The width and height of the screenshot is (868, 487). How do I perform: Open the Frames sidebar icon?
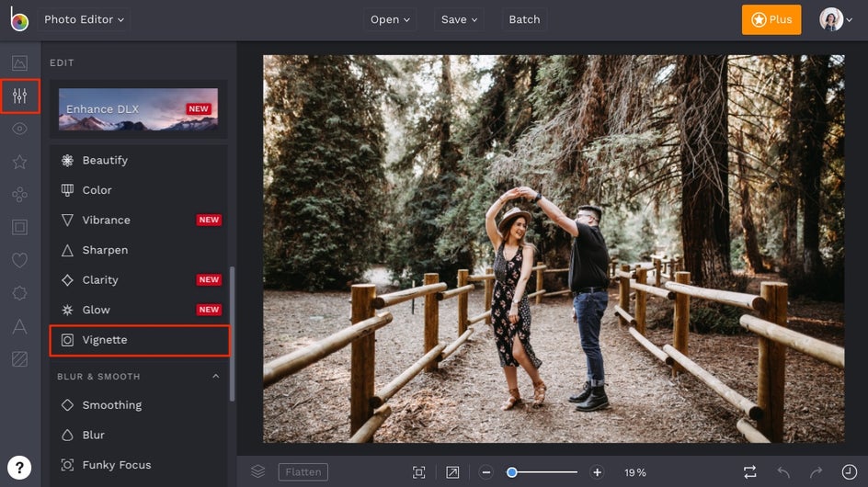(19, 227)
